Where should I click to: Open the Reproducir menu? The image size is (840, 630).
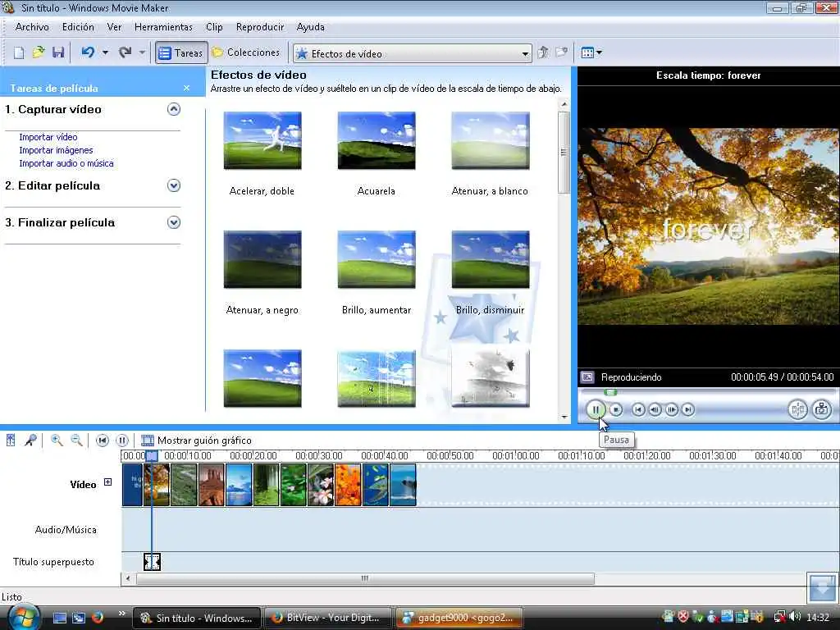click(260, 27)
